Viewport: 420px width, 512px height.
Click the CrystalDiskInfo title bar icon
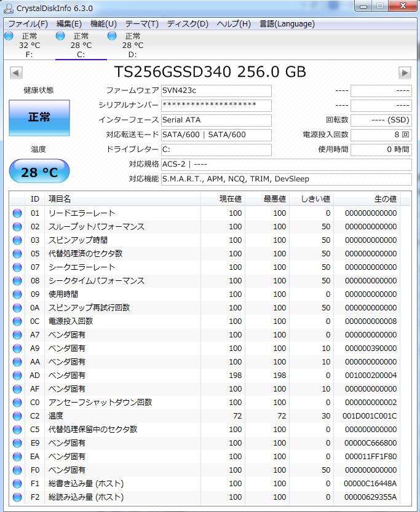(x=9, y=9)
